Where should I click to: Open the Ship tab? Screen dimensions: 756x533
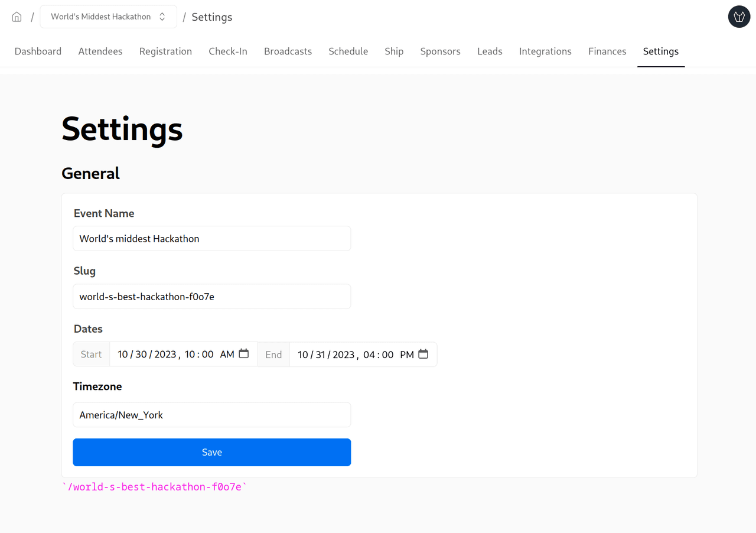394,51
